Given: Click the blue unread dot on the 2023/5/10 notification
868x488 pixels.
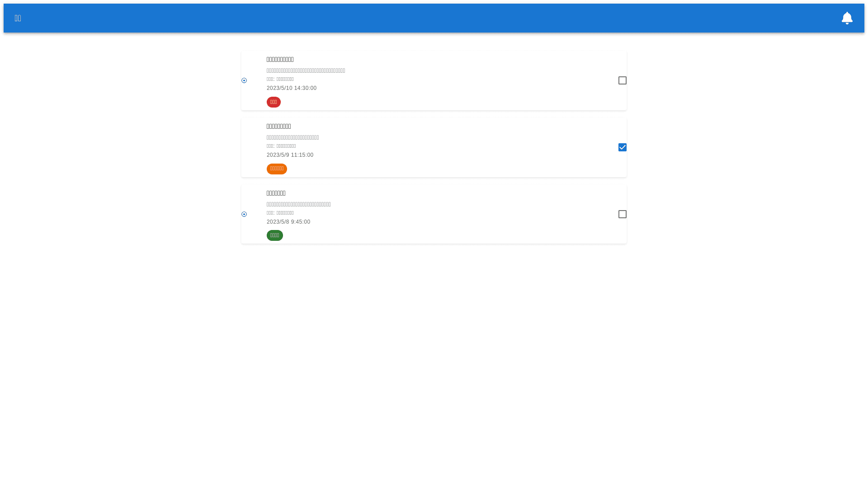Looking at the screenshot, I should (x=244, y=80).
